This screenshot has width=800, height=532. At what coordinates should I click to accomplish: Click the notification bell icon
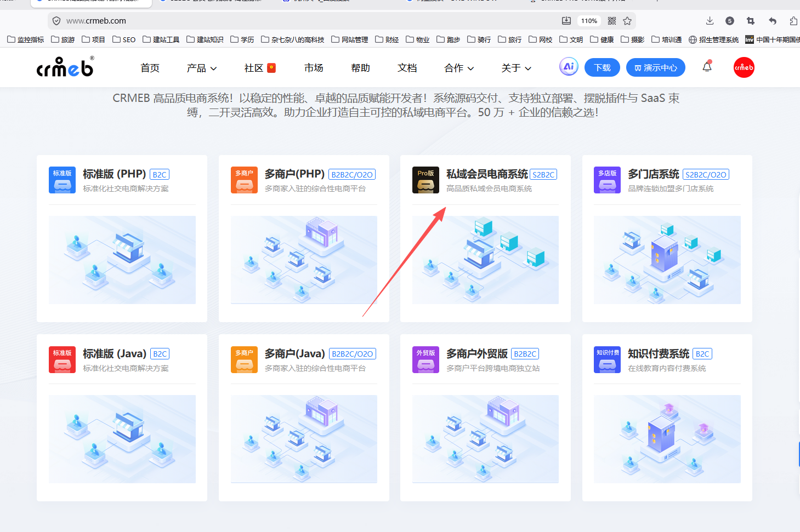pos(707,67)
